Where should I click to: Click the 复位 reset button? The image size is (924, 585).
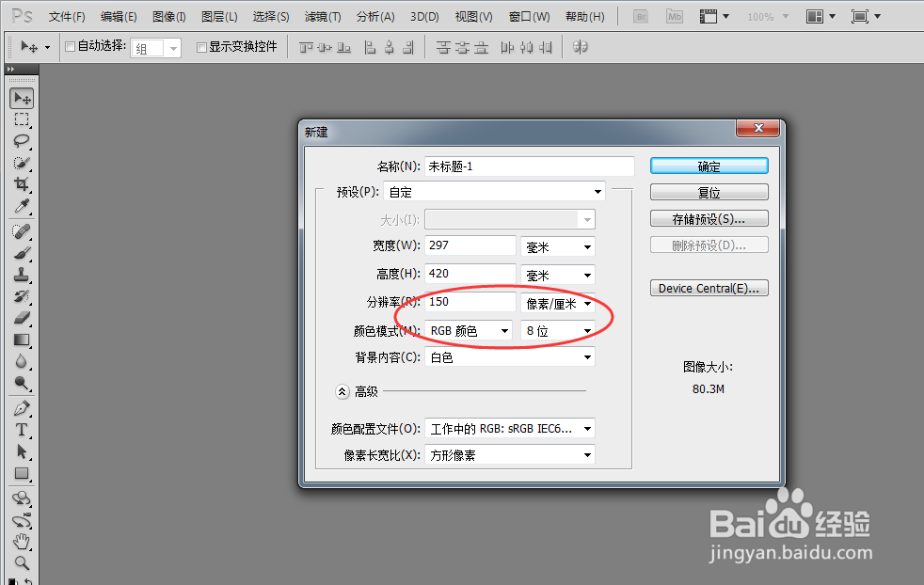(709, 193)
